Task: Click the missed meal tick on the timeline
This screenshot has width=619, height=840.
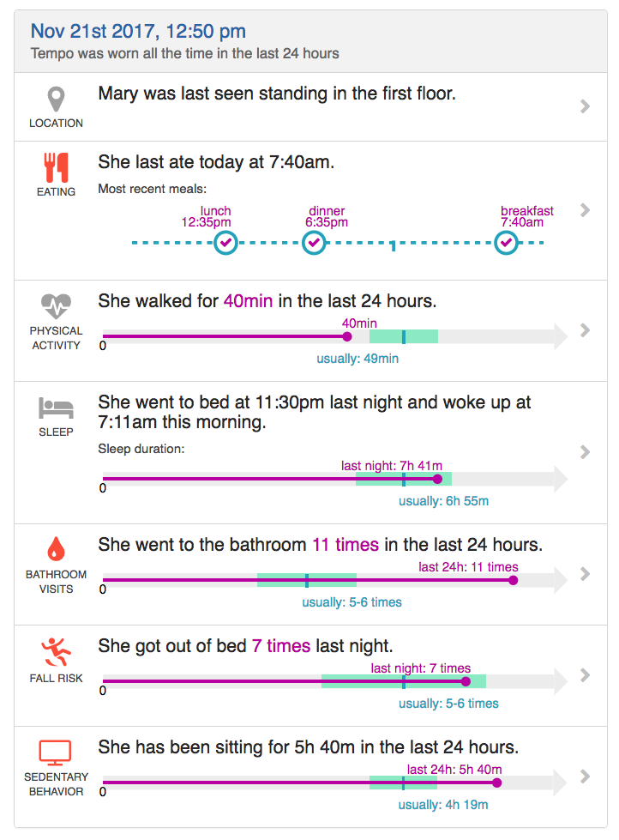Action: [393, 245]
